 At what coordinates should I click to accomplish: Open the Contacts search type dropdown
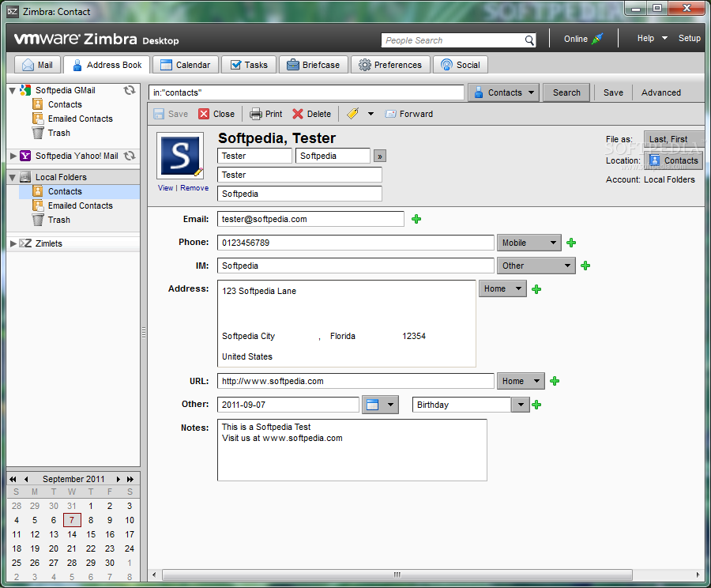tap(504, 92)
